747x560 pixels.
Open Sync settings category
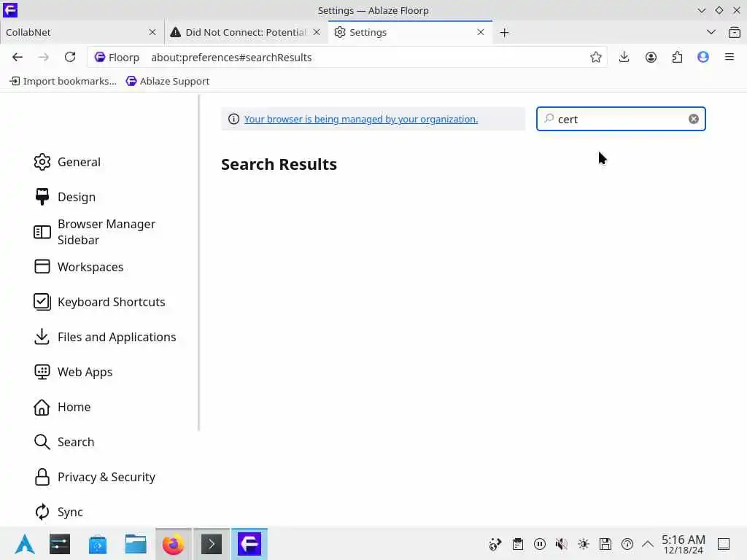click(x=58, y=512)
